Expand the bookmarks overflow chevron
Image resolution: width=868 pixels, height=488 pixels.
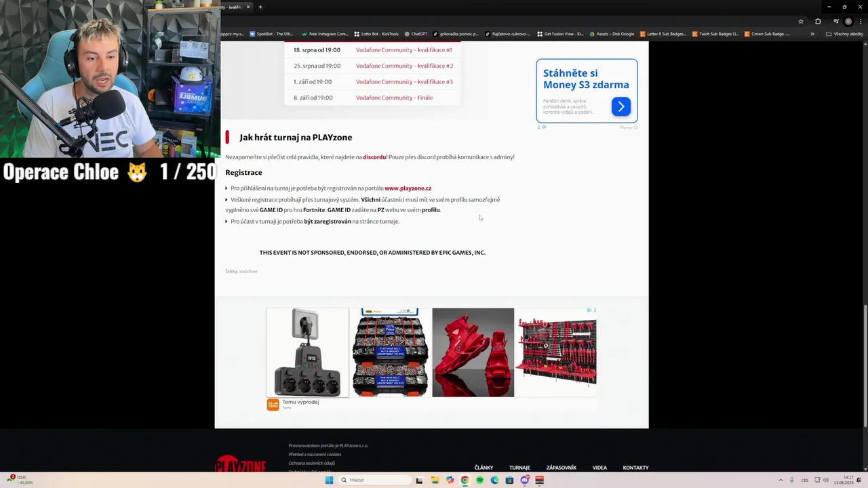click(812, 34)
